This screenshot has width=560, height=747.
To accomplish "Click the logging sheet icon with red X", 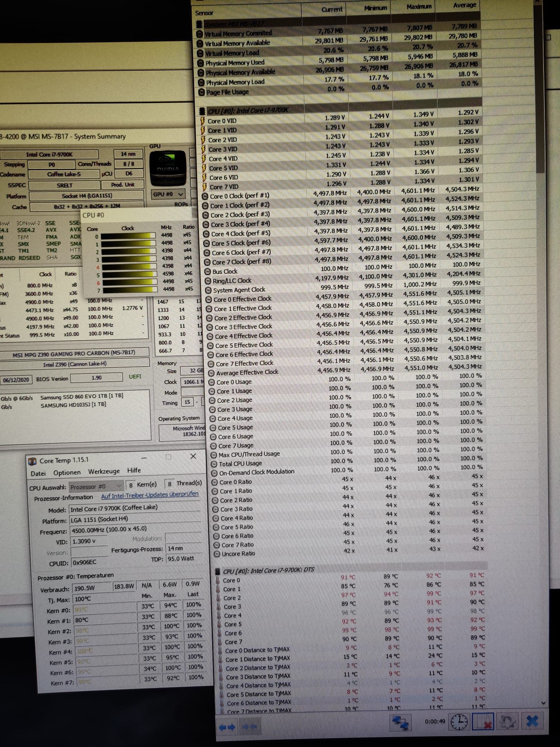I will point(483,721).
